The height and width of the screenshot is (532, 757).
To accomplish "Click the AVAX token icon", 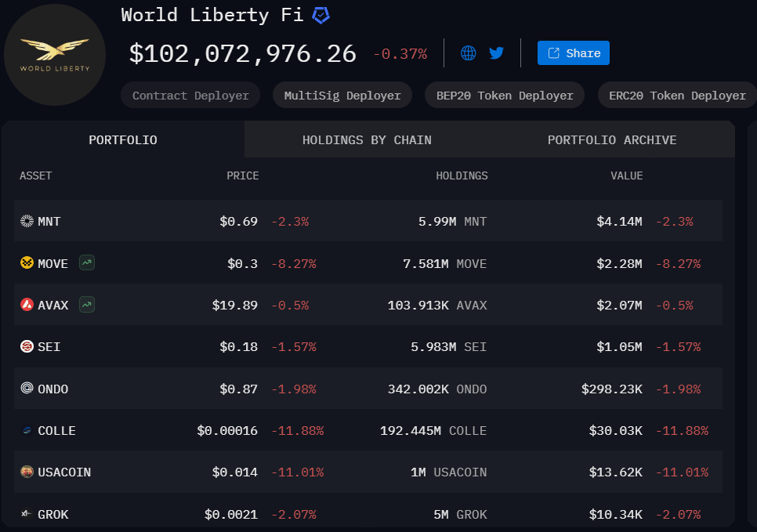I will click(27, 305).
